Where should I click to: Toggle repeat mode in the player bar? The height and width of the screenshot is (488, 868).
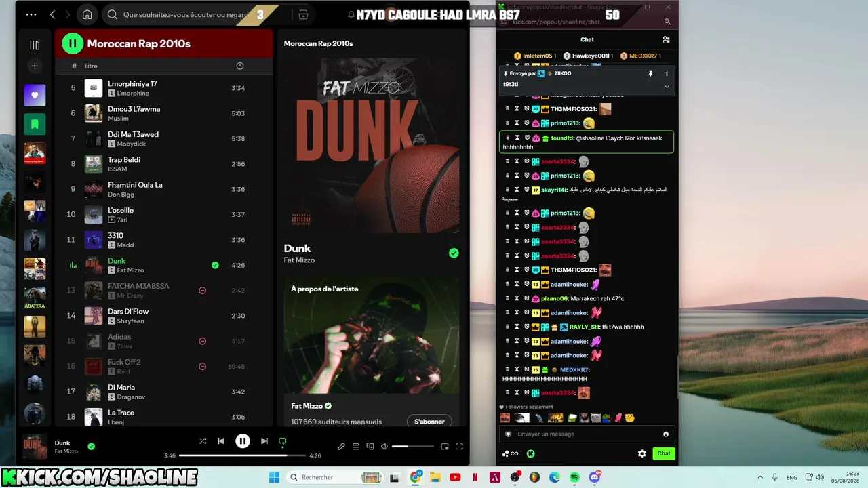(282, 441)
